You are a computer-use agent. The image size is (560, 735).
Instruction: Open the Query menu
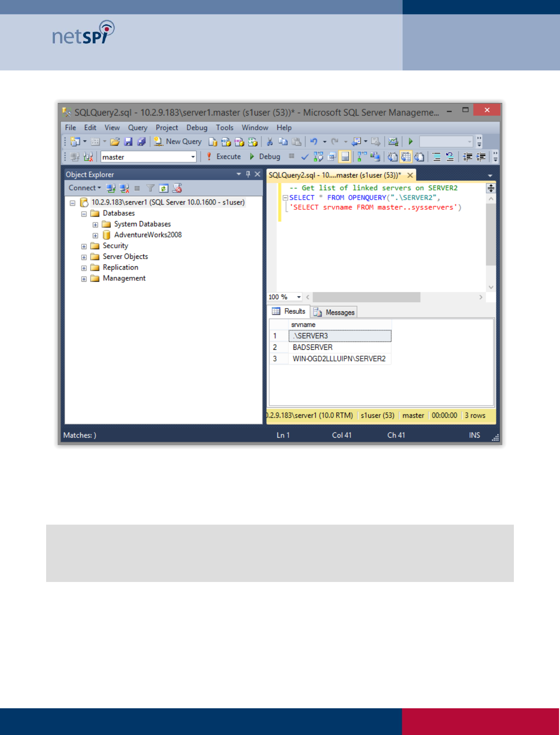137,128
